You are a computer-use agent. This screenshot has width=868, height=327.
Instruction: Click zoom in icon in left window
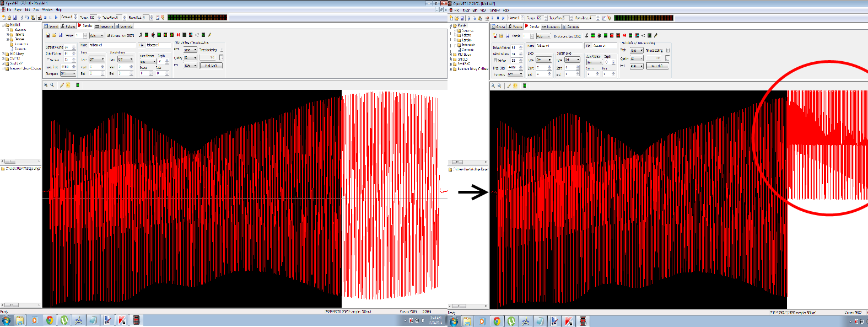pyautogui.click(x=46, y=85)
